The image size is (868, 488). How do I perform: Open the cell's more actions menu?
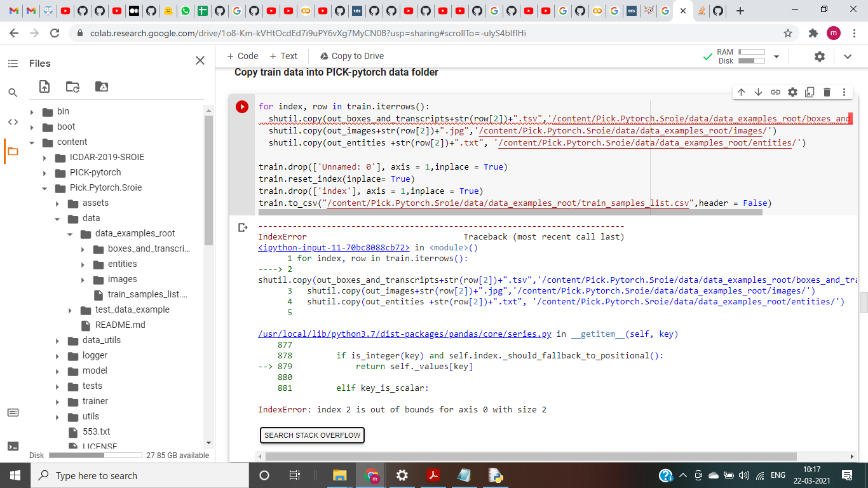pyautogui.click(x=843, y=92)
